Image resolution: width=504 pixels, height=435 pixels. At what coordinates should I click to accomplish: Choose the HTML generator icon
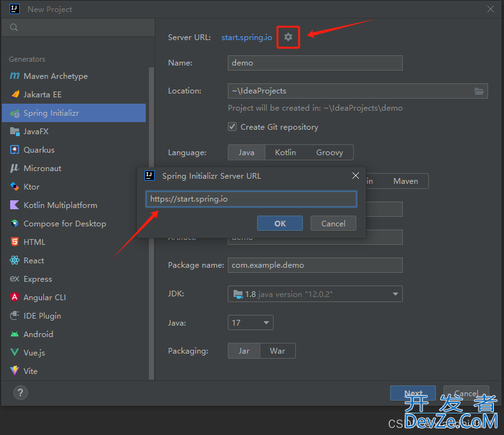(15, 242)
